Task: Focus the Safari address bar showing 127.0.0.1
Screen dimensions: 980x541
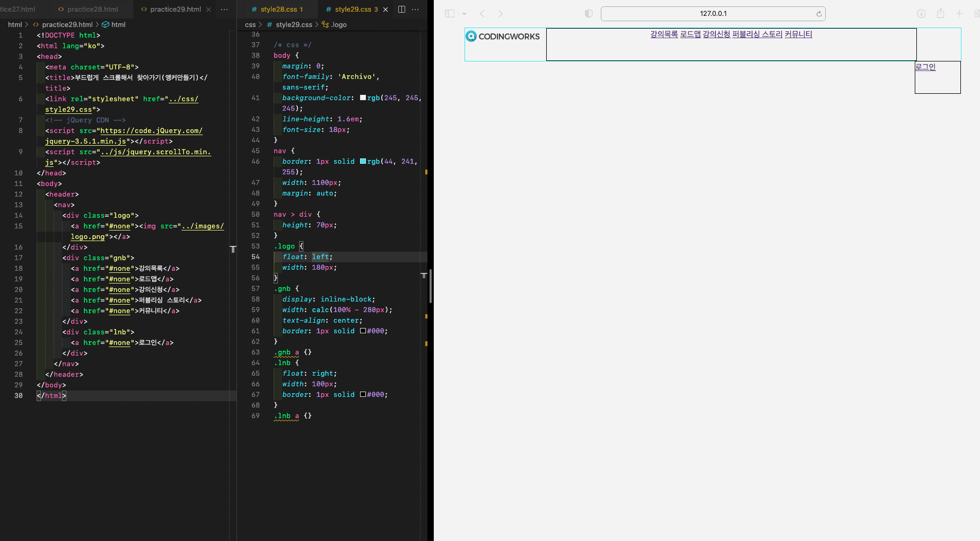Action: coord(713,14)
